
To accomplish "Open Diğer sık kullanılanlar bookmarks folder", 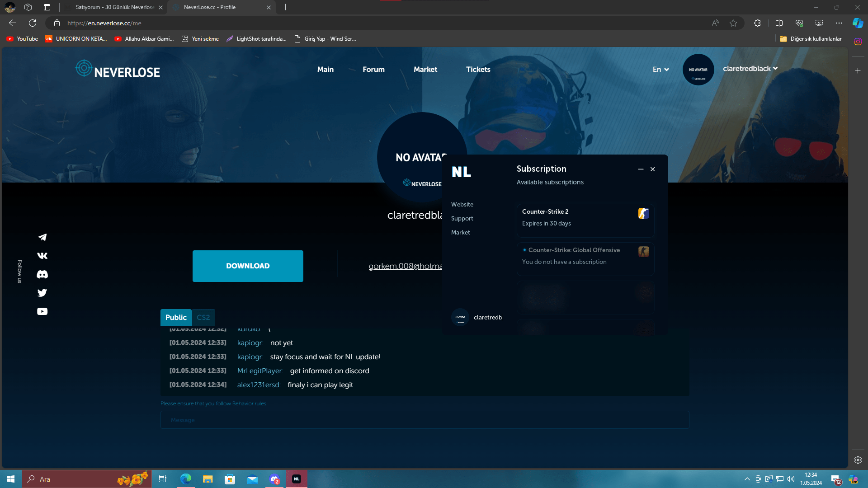I will pyautogui.click(x=811, y=39).
